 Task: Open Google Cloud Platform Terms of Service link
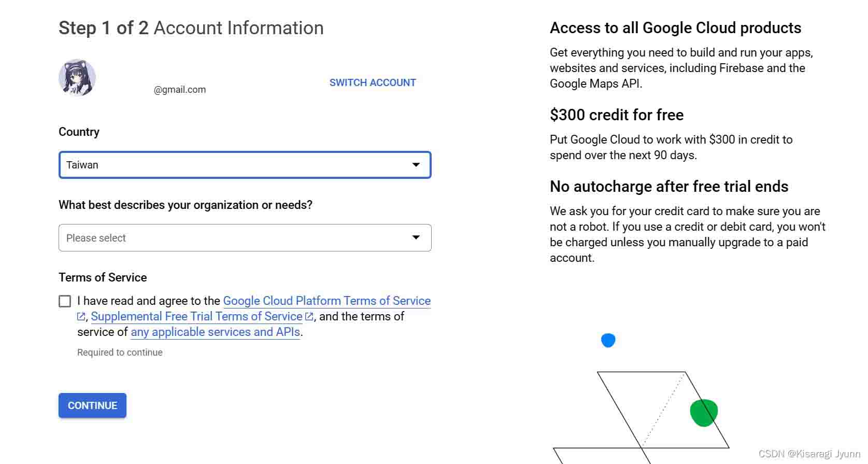[327, 301]
